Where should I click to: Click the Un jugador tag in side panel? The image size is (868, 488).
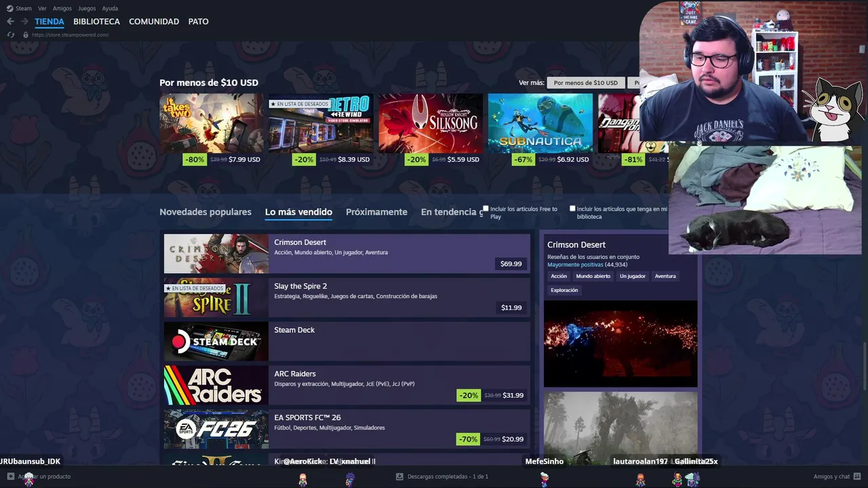(633, 276)
